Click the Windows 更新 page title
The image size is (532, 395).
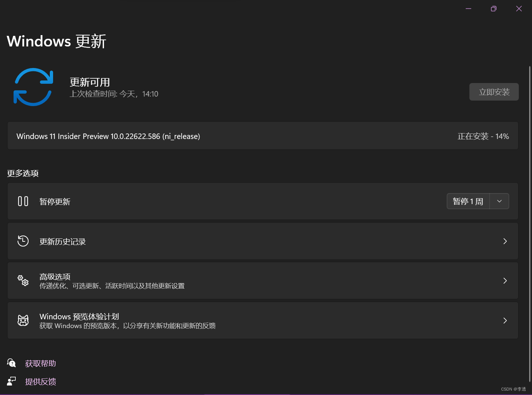pos(56,41)
